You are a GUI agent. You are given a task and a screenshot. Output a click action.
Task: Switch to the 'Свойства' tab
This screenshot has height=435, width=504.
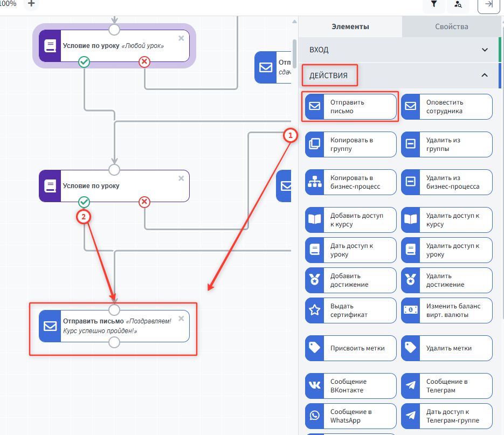tap(451, 26)
